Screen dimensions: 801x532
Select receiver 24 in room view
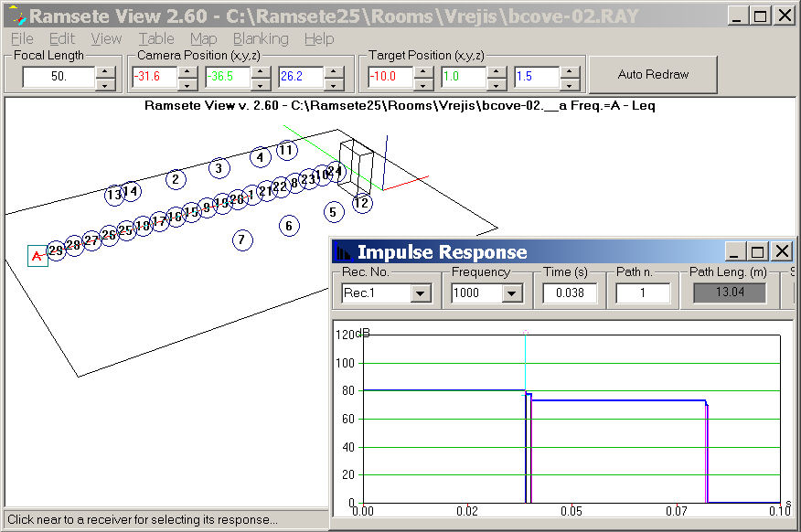point(336,171)
